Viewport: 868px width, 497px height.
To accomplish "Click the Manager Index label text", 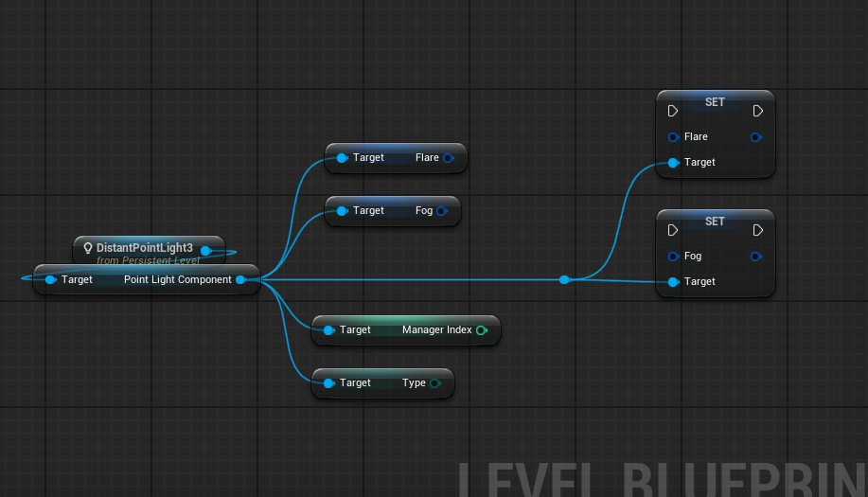I will point(436,329).
